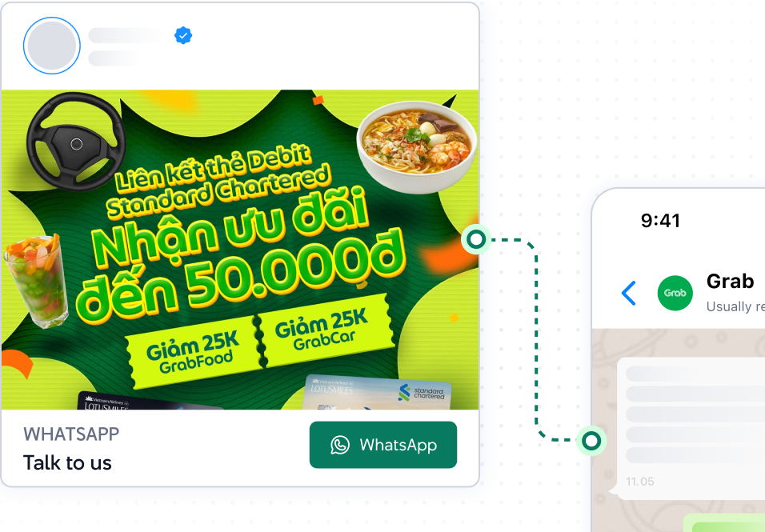Image resolution: width=765 pixels, height=532 pixels.
Task: Click the Nhận ưu đãi đến 50.000đ headline
Action: pyautogui.click(x=242, y=251)
